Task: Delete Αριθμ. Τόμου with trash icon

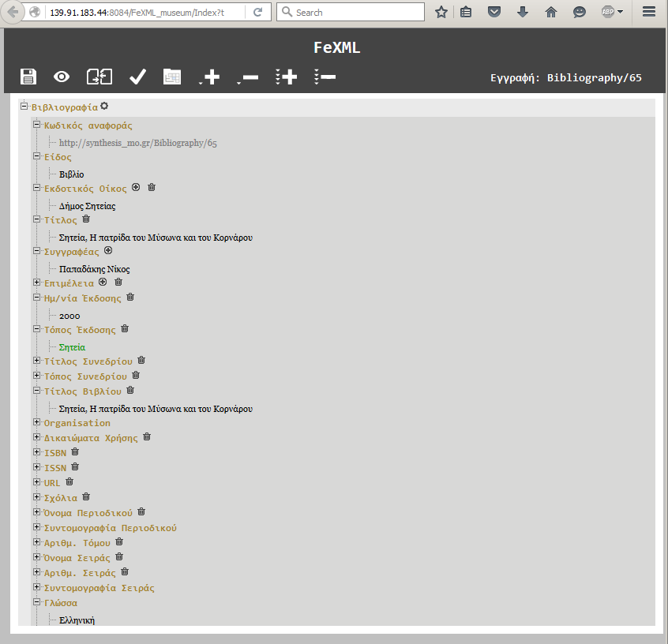Action: coord(119,541)
